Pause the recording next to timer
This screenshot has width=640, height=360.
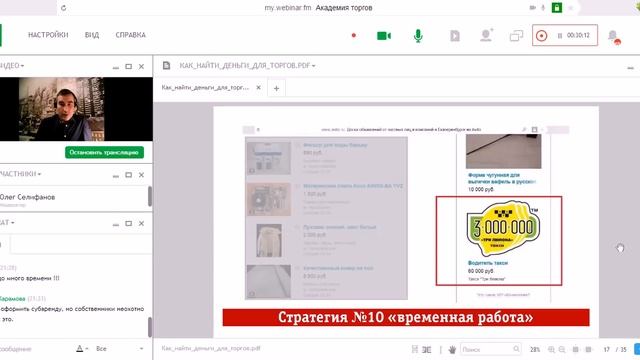pyautogui.click(x=560, y=36)
